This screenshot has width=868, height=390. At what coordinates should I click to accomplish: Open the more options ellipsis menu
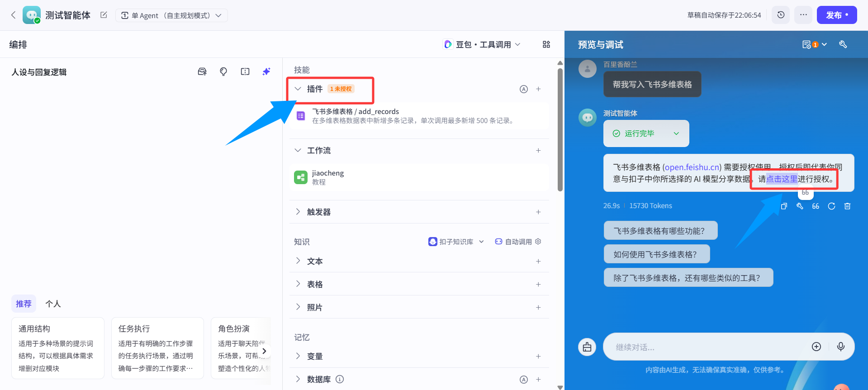click(x=803, y=15)
